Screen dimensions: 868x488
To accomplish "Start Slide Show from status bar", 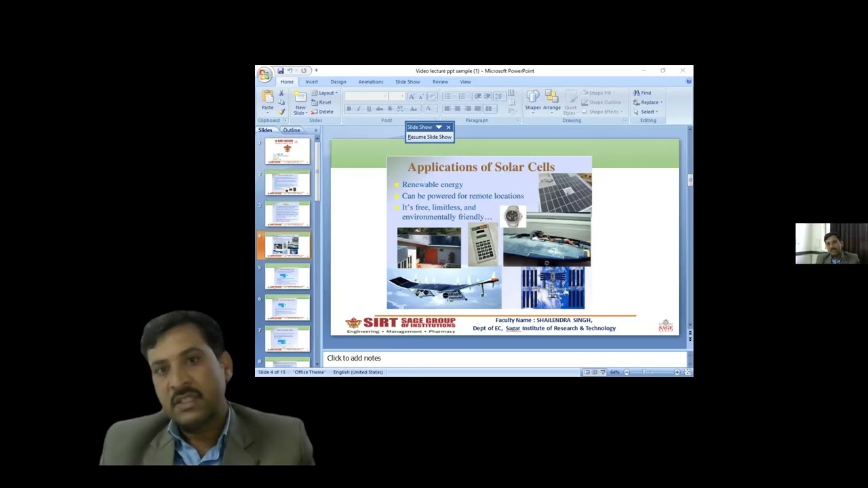I will (602, 372).
